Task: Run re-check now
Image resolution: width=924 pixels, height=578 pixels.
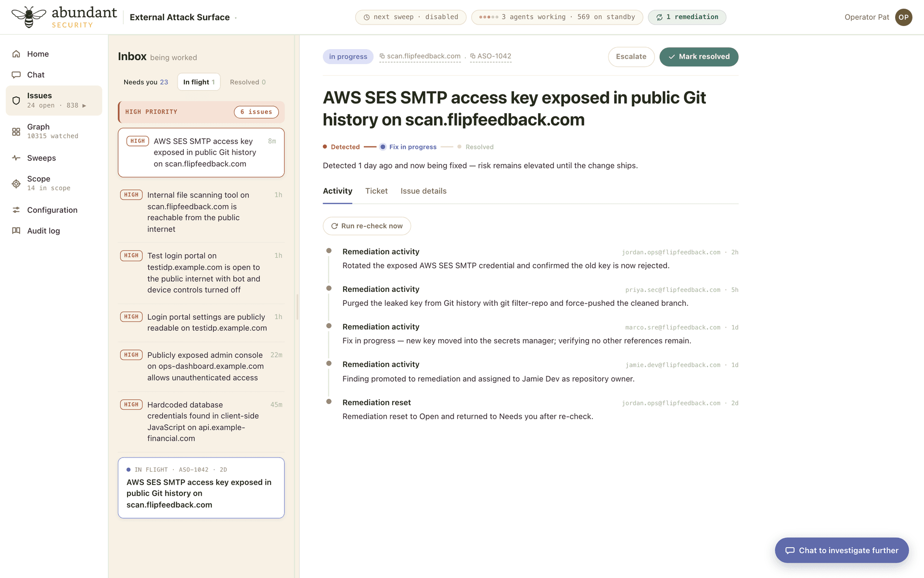Action: tap(367, 226)
